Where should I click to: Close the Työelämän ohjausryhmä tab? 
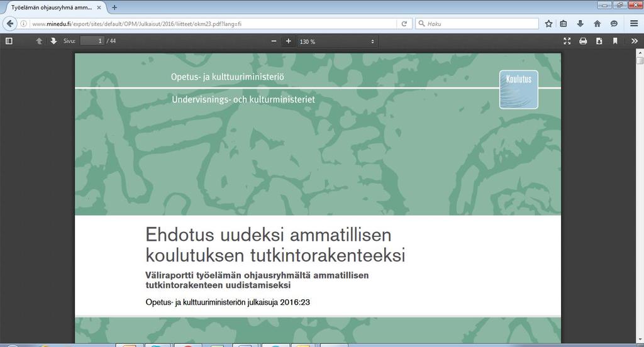[x=99, y=8]
